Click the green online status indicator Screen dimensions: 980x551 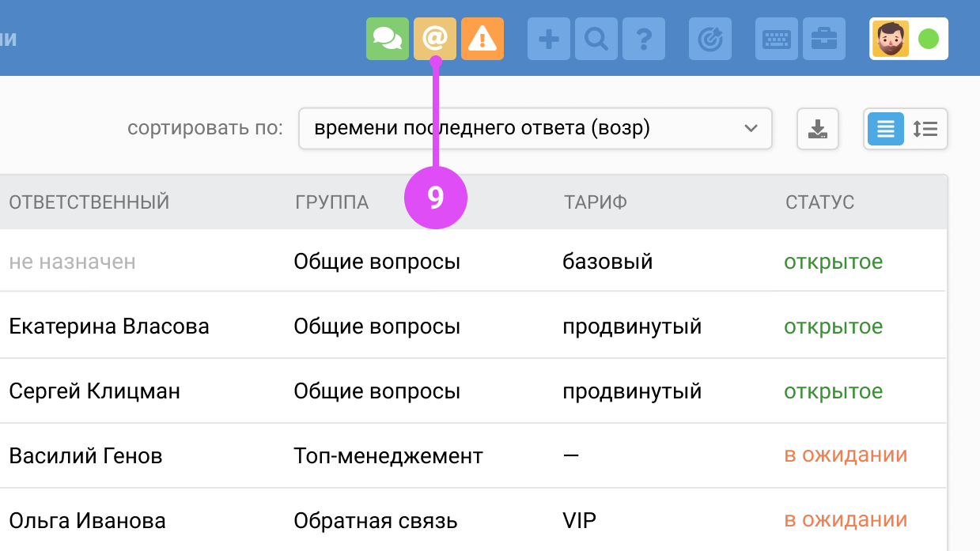[929, 39]
